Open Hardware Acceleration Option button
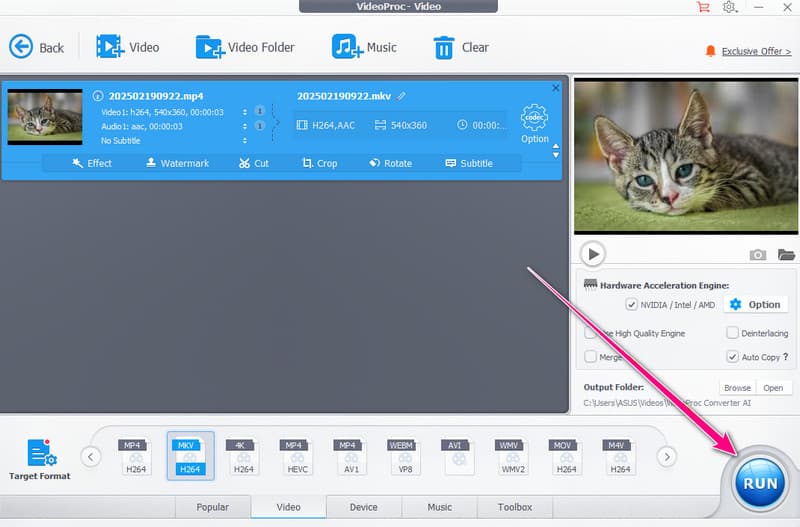800x527 pixels. (756, 305)
